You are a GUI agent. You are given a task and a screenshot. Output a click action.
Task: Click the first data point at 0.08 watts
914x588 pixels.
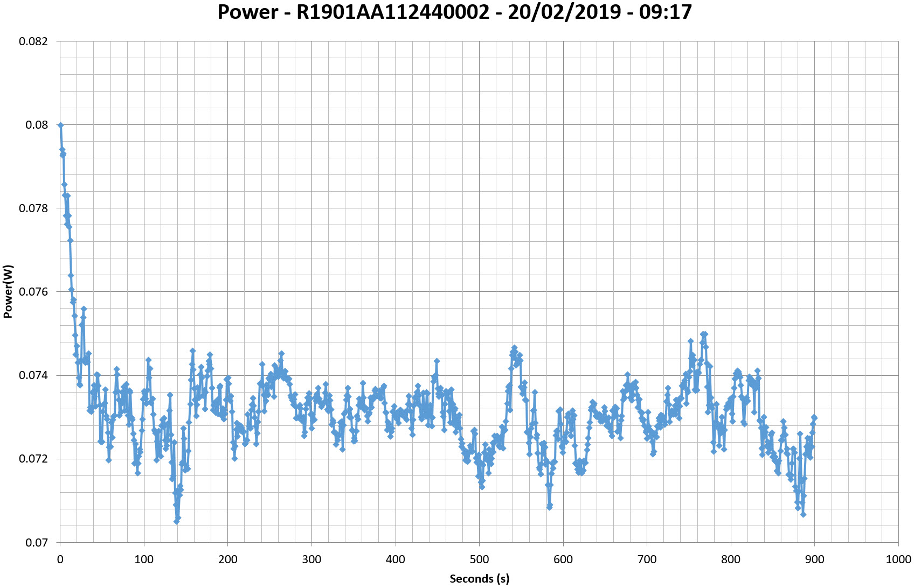(x=60, y=125)
